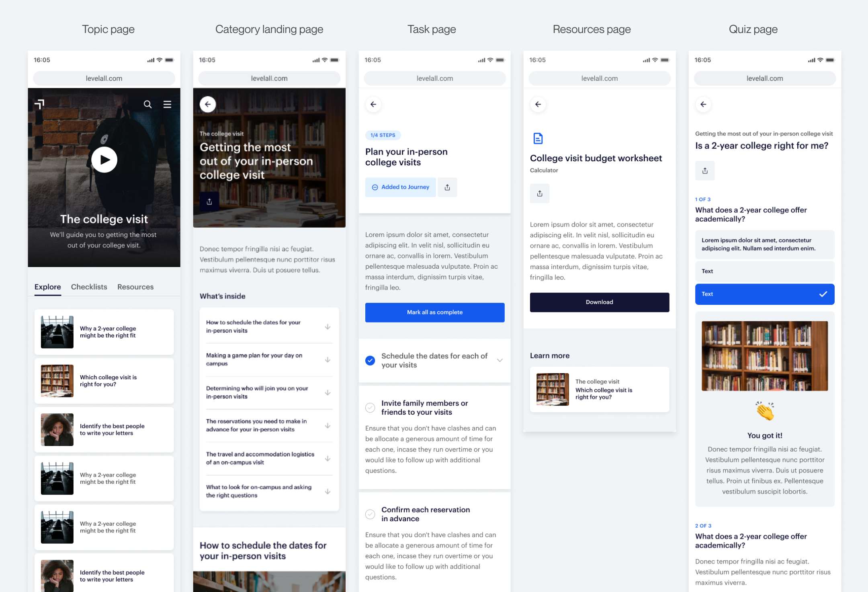868x592 pixels.
Task: Check 'Invite family members or friends' step
Action: click(x=370, y=407)
